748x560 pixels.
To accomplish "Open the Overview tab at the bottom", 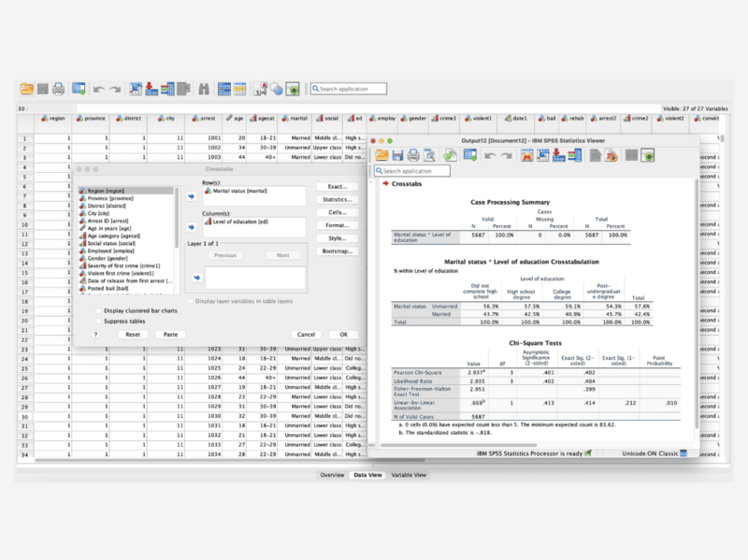I will pos(335,474).
